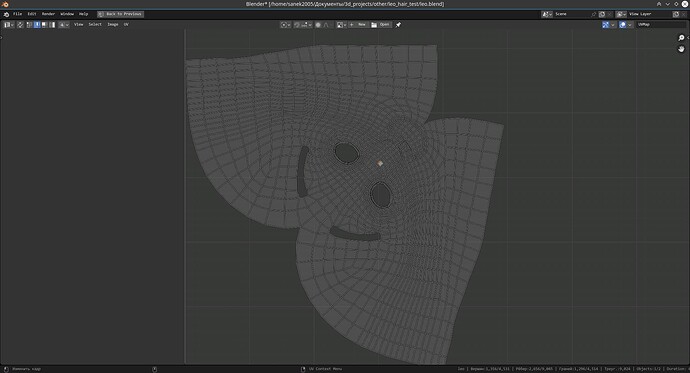Image resolution: width=690 pixels, height=373 pixels.
Task: Click the new scene icon
Action: click(602, 14)
